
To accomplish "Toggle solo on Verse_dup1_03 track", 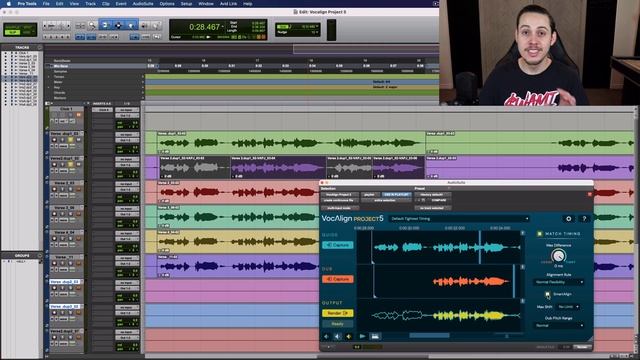I will [x=71, y=140].
